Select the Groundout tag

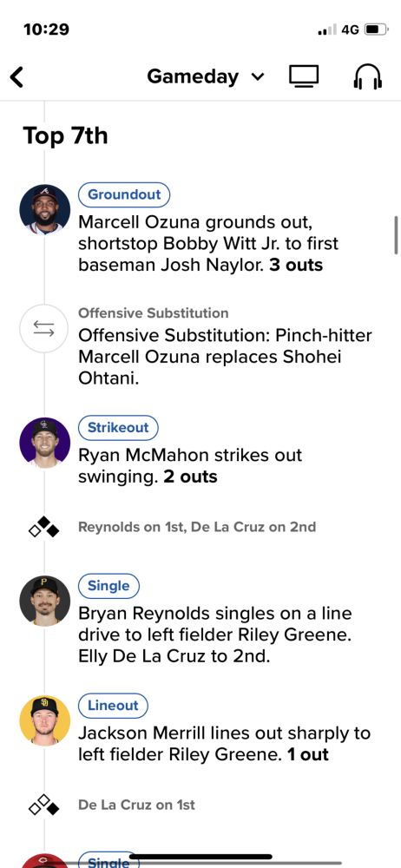point(124,194)
